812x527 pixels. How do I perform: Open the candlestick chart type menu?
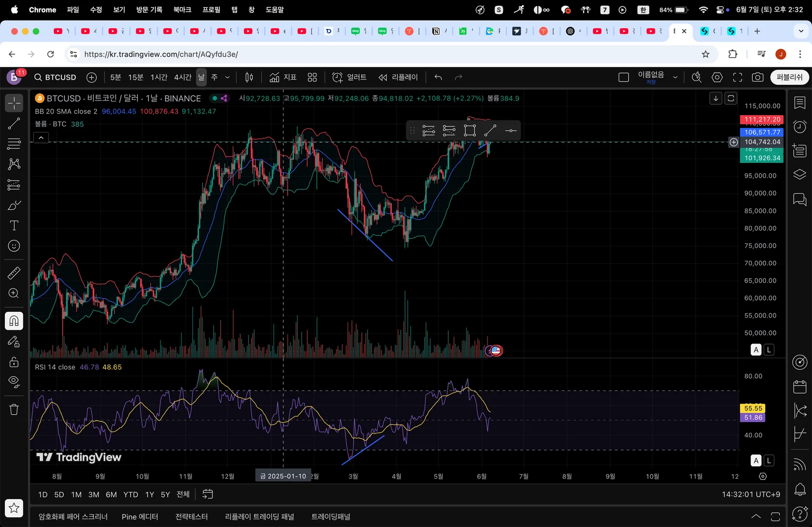pos(249,77)
